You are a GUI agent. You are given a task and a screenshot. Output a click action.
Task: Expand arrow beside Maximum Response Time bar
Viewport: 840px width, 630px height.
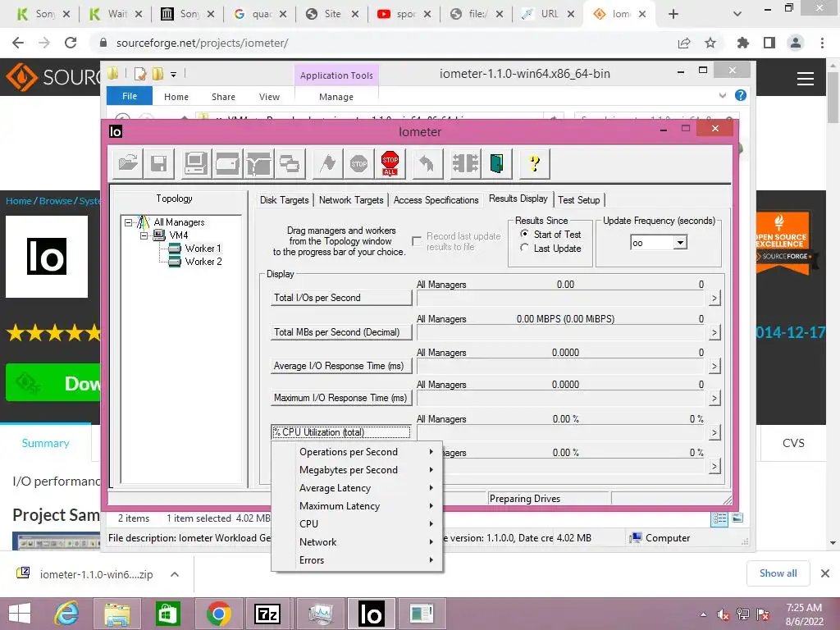[x=714, y=399]
